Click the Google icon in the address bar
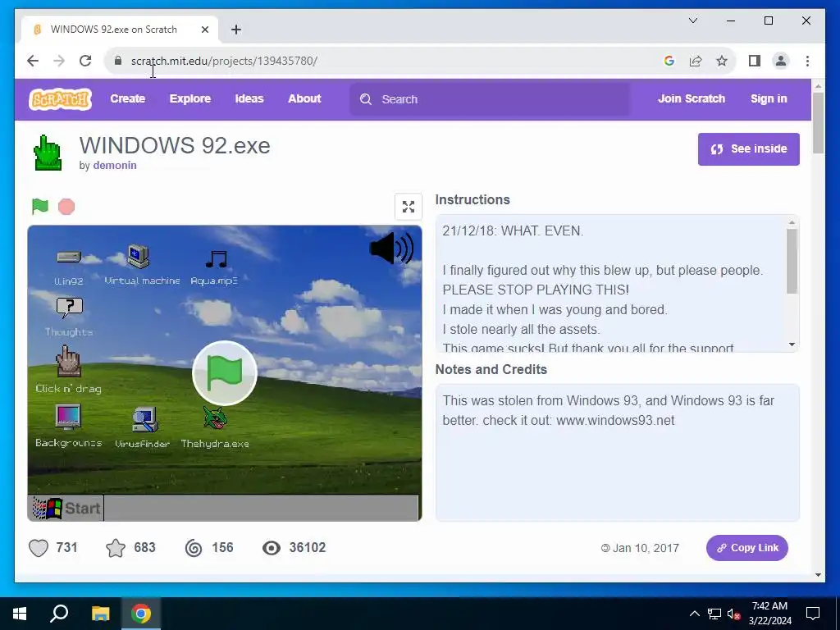The image size is (840, 630). (669, 61)
